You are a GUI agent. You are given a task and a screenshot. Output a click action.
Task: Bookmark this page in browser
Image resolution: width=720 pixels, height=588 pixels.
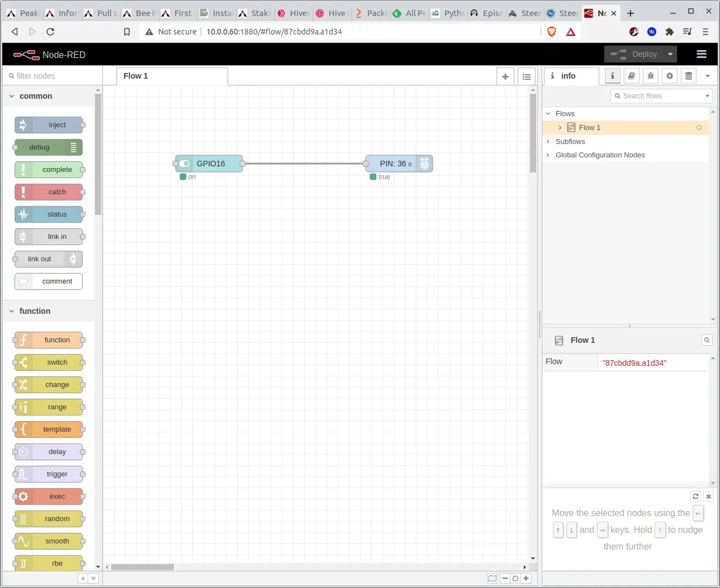[x=127, y=31]
